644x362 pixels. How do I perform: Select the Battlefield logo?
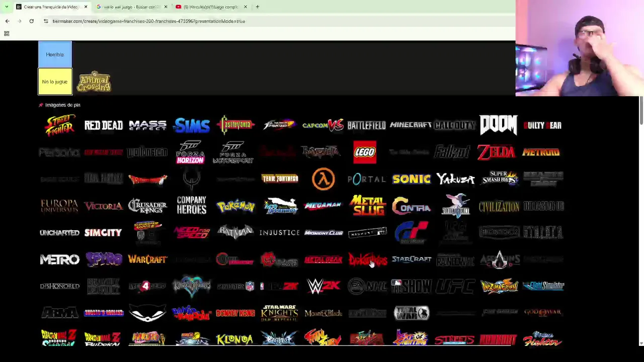[367, 125]
